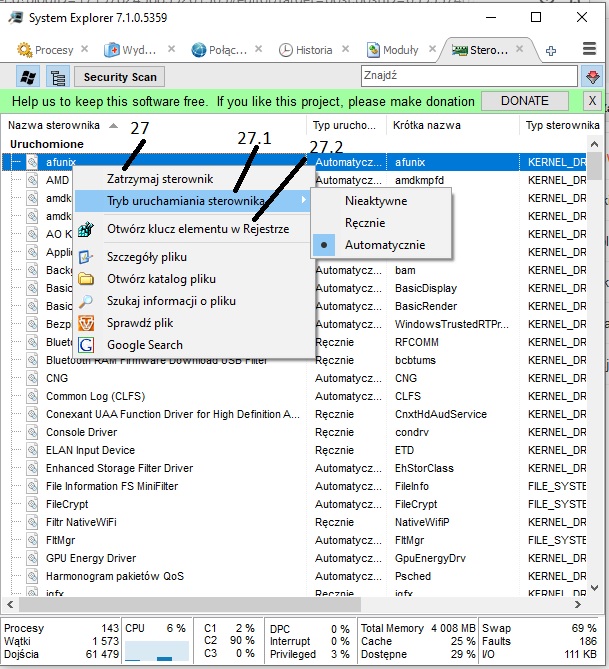Click the FltMgr driver icon

point(32,540)
